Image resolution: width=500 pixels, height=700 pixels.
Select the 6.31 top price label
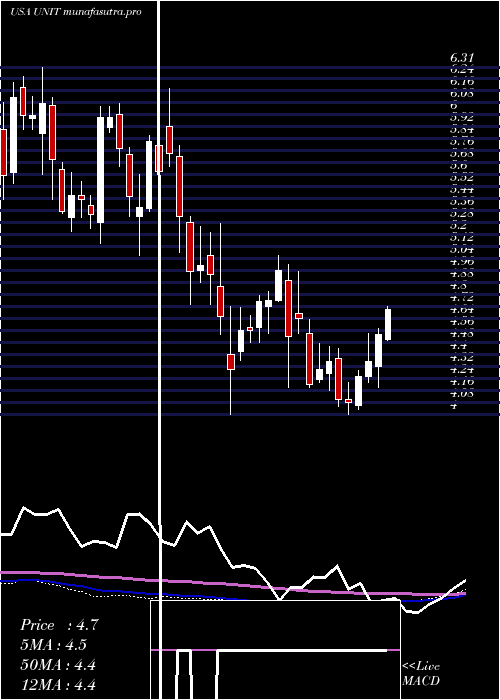click(x=462, y=58)
